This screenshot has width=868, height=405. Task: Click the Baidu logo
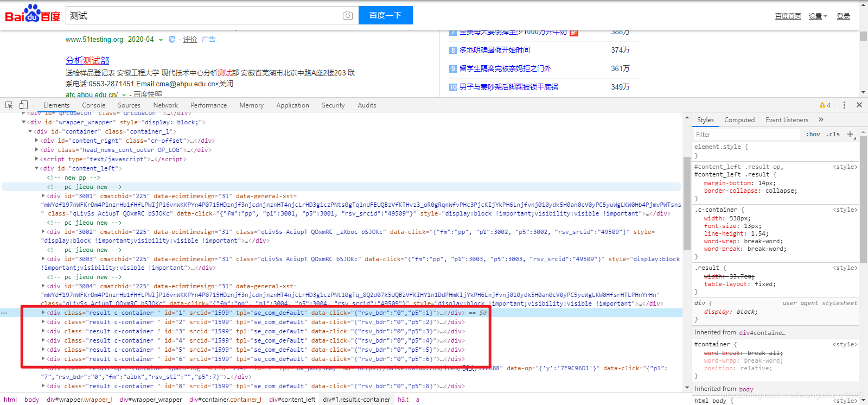[x=33, y=14]
